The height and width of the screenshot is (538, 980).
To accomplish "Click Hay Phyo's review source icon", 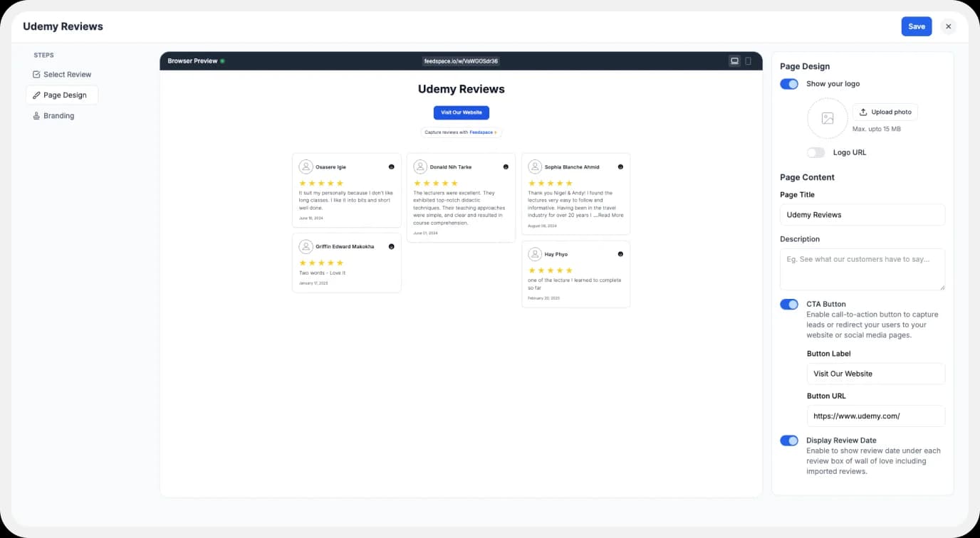I will pos(620,254).
